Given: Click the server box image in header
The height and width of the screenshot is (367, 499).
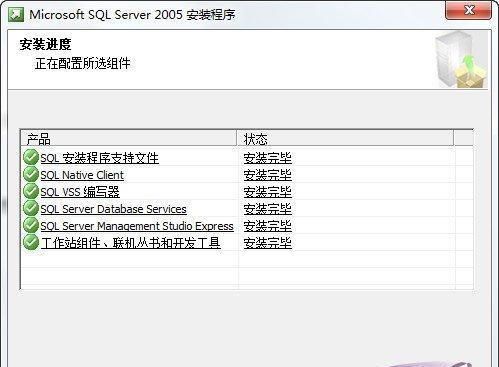Looking at the screenshot, I should [461, 60].
